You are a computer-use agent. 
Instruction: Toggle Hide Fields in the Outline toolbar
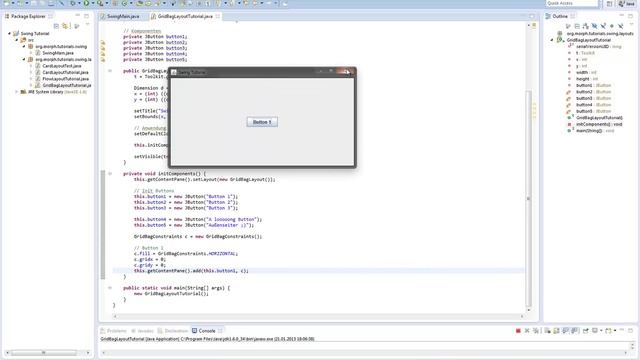click(594, 26)
